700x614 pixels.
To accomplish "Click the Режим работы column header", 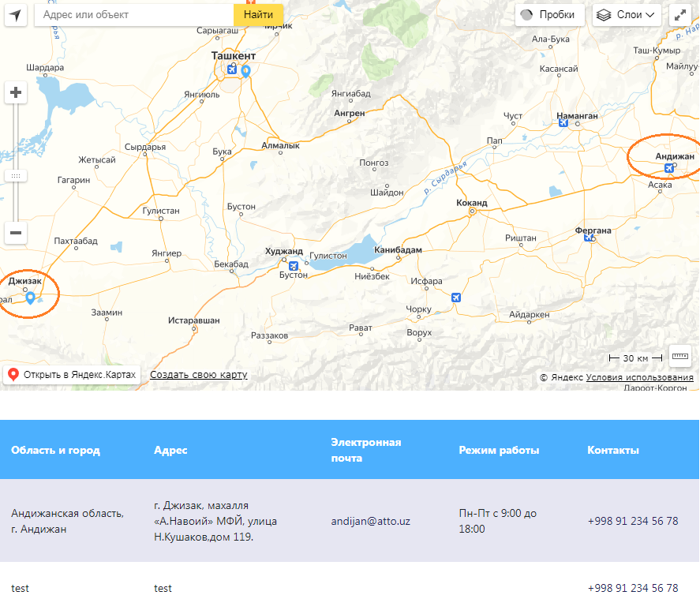I will pos(499,451).
